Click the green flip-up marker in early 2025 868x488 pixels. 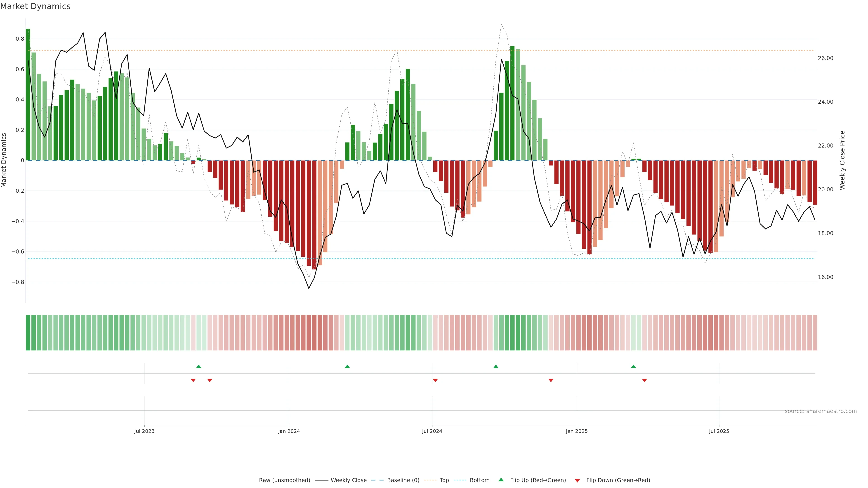pyautogui.click(x=633, y=366)
